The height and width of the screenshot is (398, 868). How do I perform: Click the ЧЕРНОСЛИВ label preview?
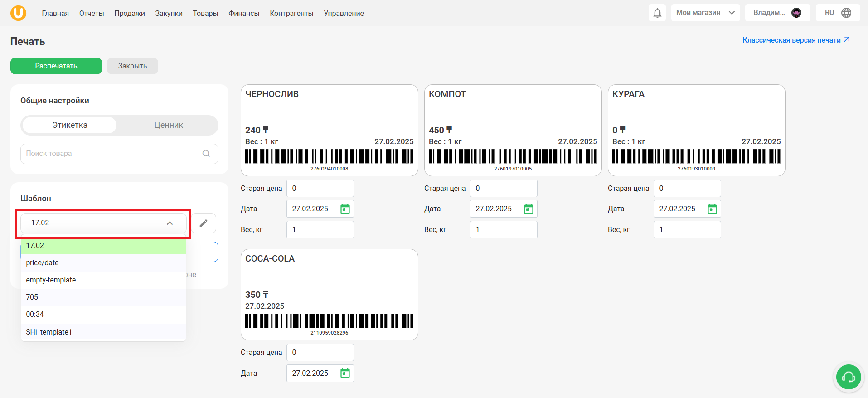pyautogui.click(x=330, y=131)
